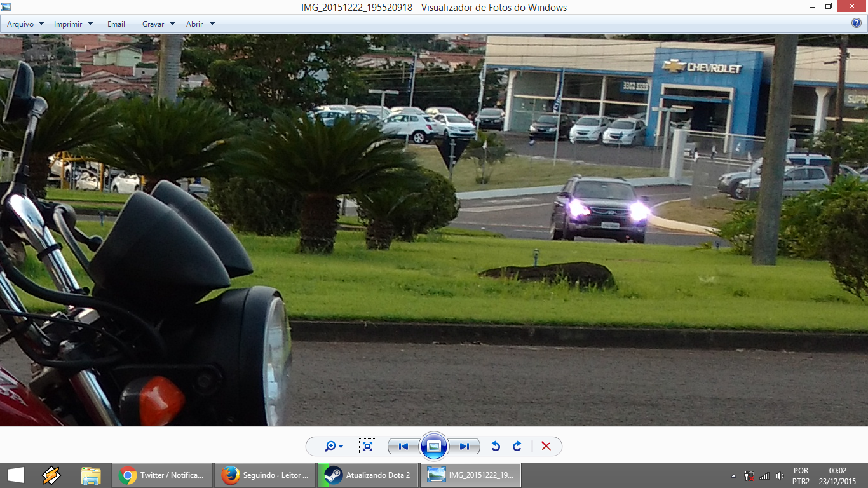Open the Windows Start button
Viewport: 868px width, 488px height.
(16, 475)
